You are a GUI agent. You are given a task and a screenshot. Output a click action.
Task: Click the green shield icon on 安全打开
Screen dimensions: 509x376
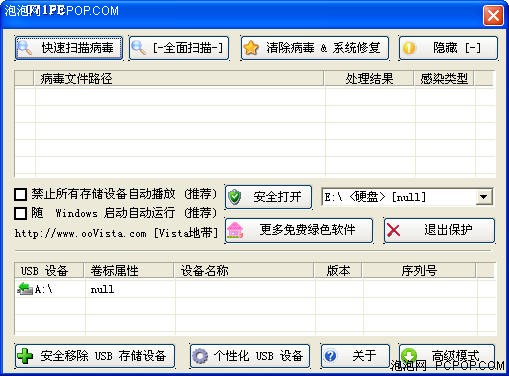(x=235, y=197)
